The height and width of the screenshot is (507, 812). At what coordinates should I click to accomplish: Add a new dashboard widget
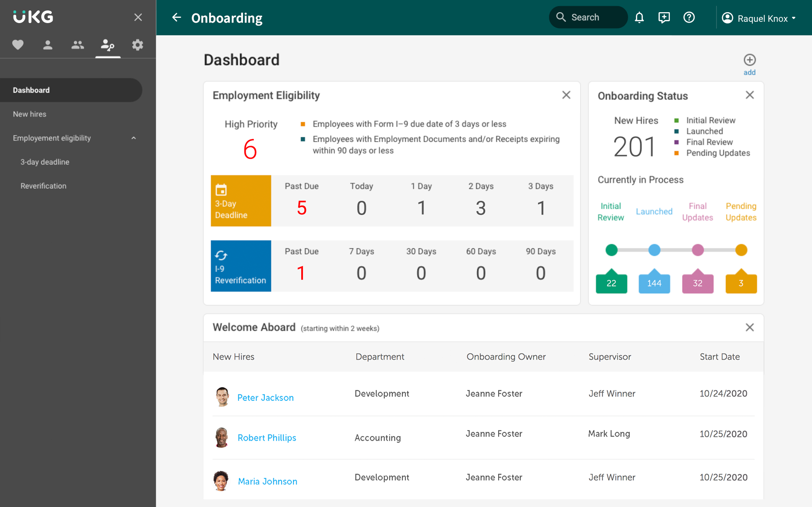point(749,64)
